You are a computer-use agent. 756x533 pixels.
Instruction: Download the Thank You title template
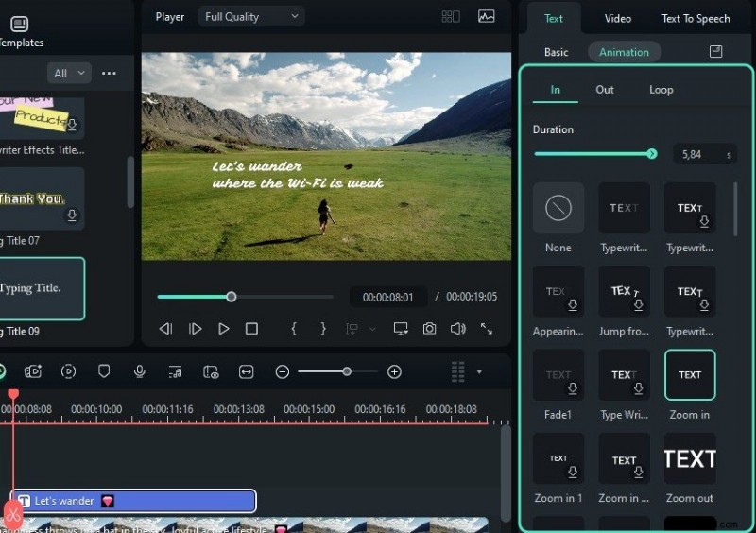[72, 215]
